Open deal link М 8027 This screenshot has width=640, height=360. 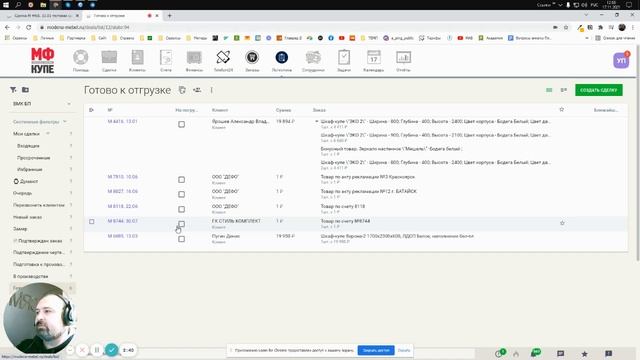tap(122, 191)
